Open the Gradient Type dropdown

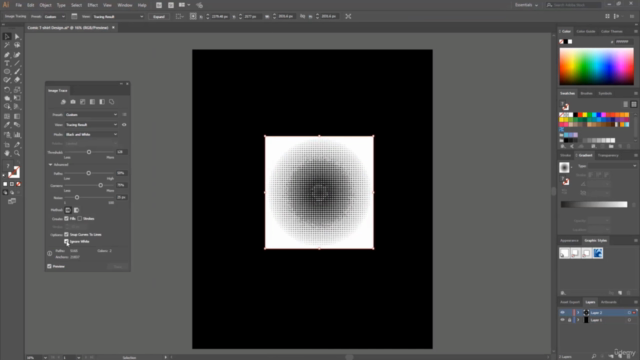pyautogui.click(x=612, y=166)
